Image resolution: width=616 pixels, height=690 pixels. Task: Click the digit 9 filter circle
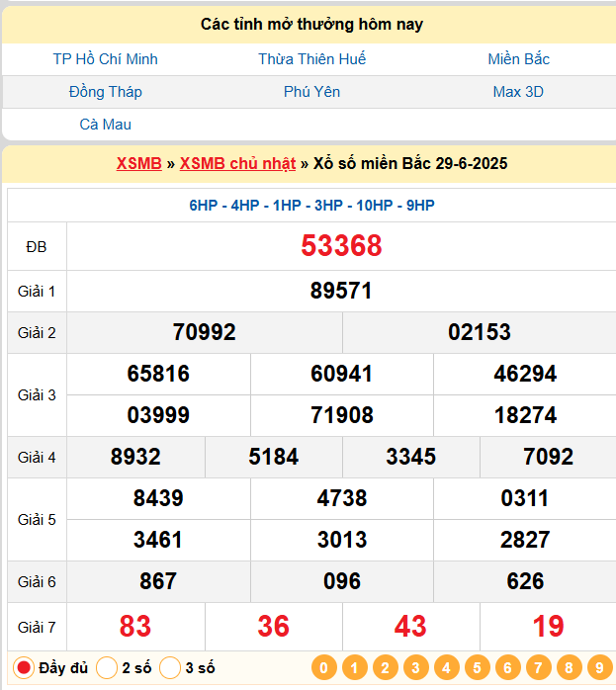tap(599, 667)
